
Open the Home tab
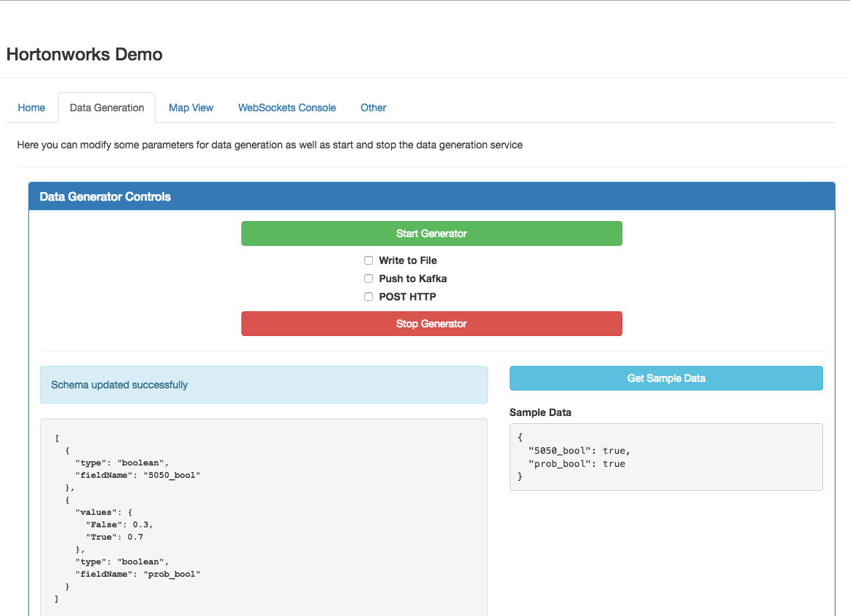pyautogui.click(x=31, y=108)
